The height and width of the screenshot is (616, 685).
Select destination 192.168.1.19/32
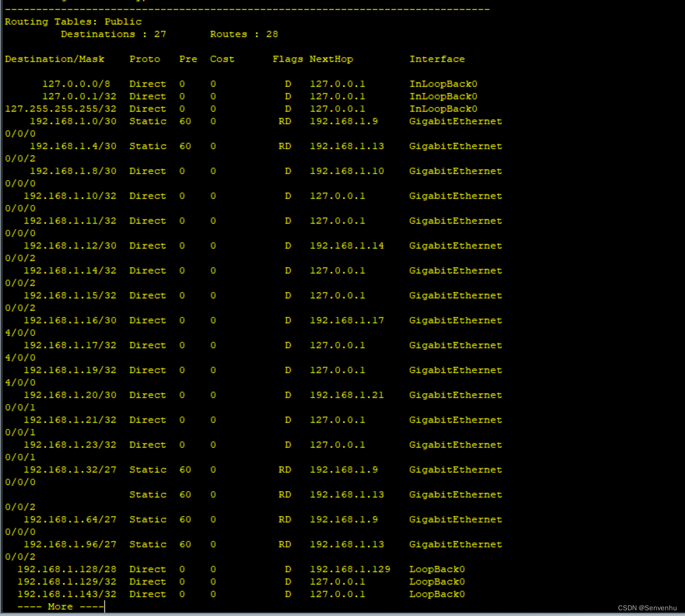tap(70, 370)
